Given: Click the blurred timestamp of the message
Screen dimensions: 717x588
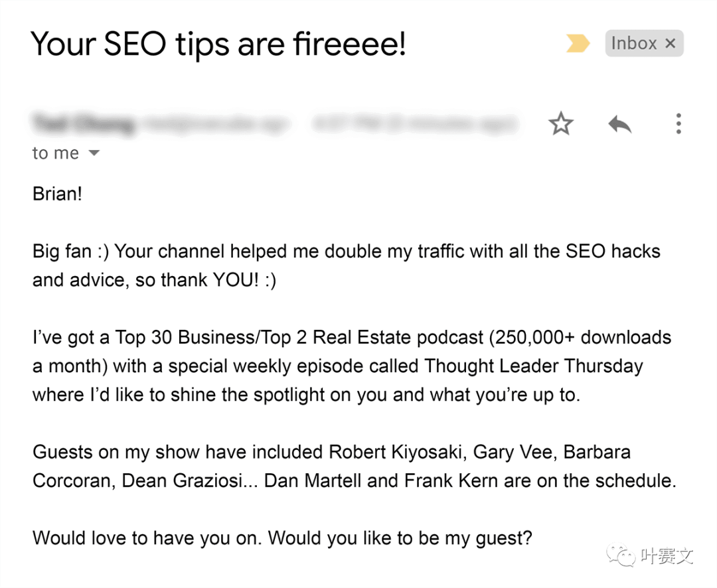Looking at the screenshot, I should click(414, 123).
